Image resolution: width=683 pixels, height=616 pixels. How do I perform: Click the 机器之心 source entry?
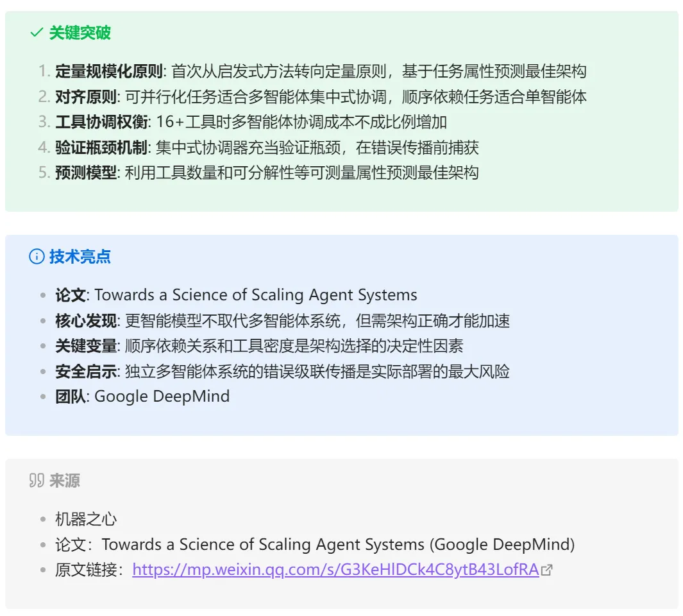coord(86,519)
